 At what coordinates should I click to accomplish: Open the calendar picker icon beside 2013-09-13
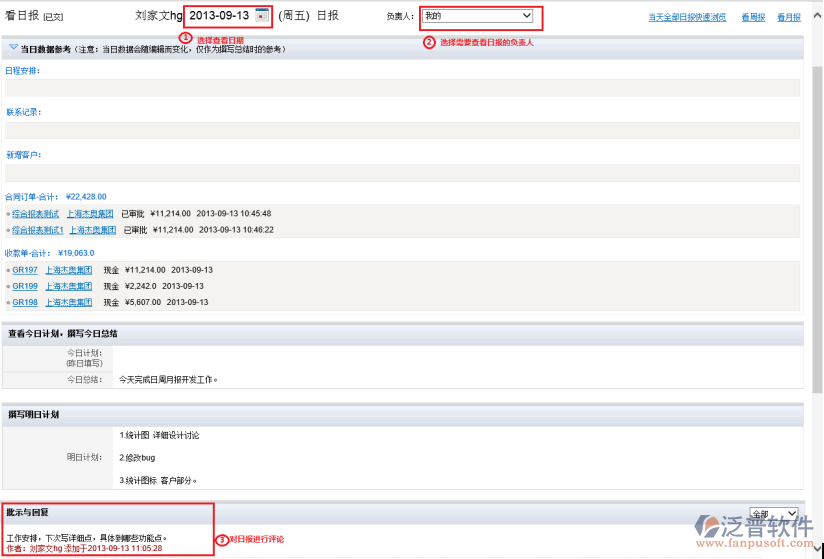pos(262,16)
